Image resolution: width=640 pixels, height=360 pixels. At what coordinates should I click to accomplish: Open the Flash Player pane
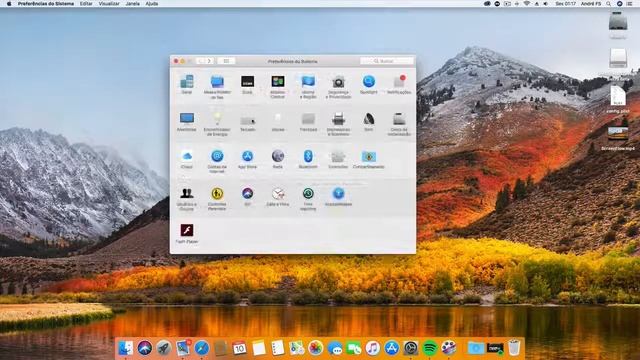[x=187, y=233]
